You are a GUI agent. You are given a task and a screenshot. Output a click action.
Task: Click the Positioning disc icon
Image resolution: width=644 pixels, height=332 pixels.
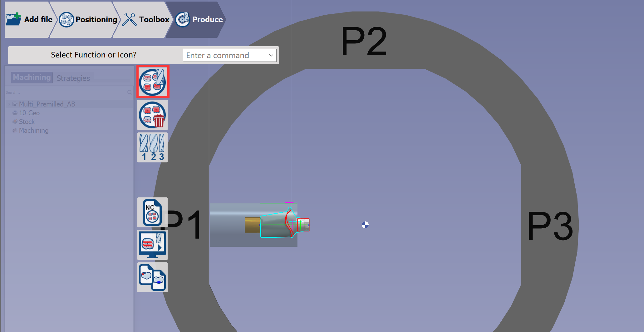(x=66, y=20)
